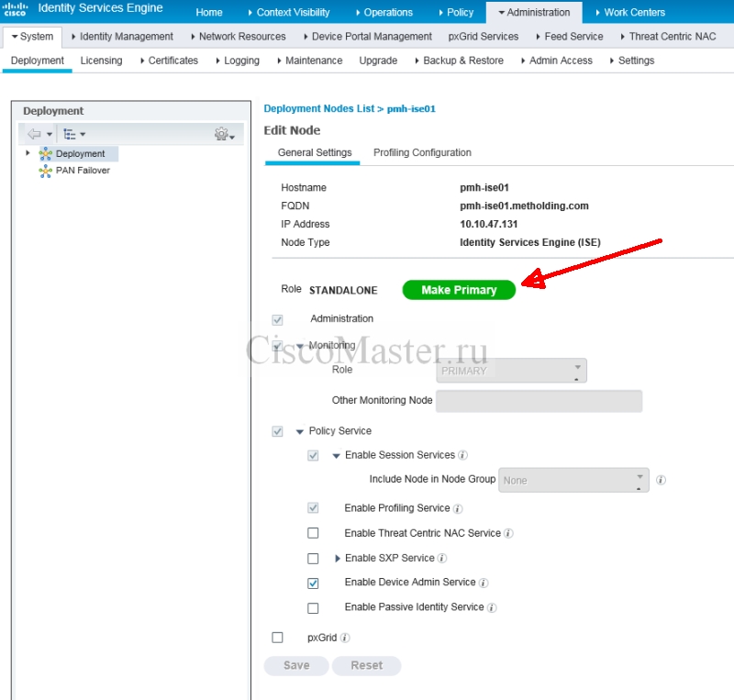Enable SXP Service checkbox
Image resolution: width=734 pixels, height=700 pixels.
pyautogui.click(x=313, y=559)
